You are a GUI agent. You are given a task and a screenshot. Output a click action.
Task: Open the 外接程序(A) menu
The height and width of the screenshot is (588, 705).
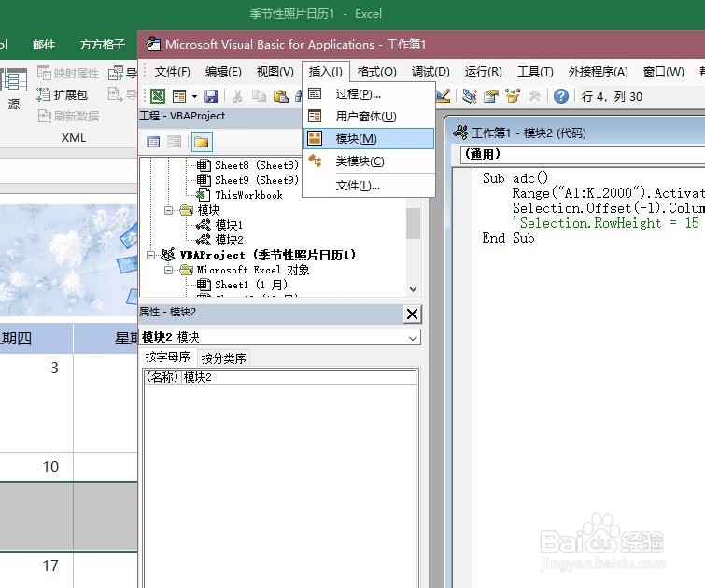coord(598,72)
